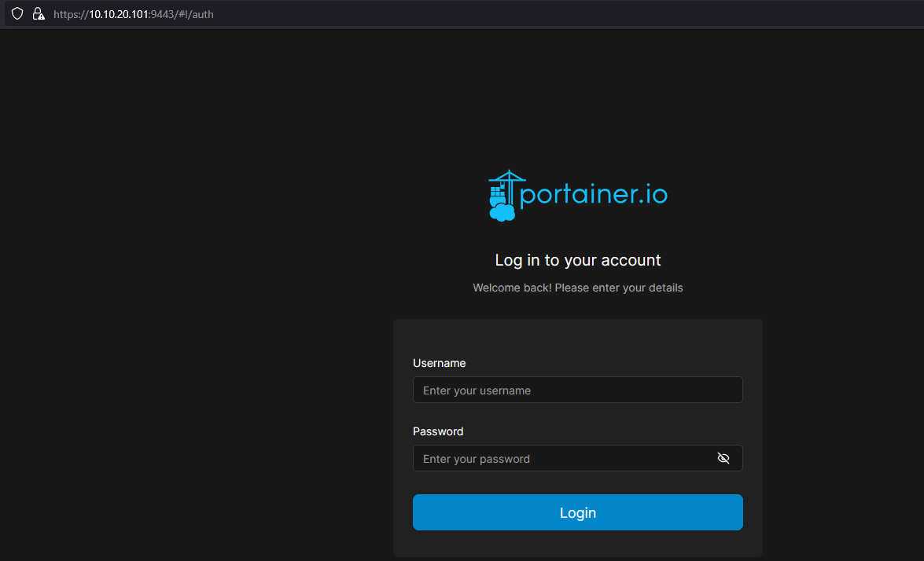The height and width of the screenshot is (561, 924).
Task: Click the Username field label
Action: (439, 363)
